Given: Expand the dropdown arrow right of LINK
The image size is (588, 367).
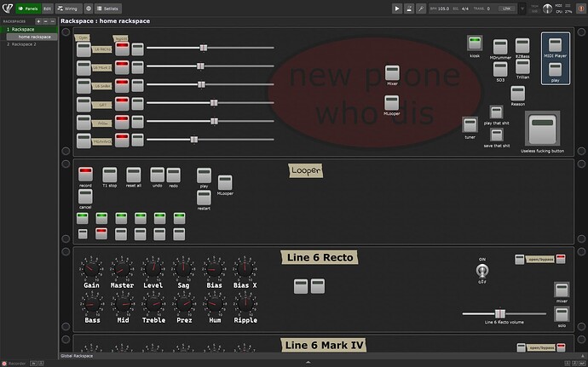Looking at the screenshot, I should [x=522, y=9].
